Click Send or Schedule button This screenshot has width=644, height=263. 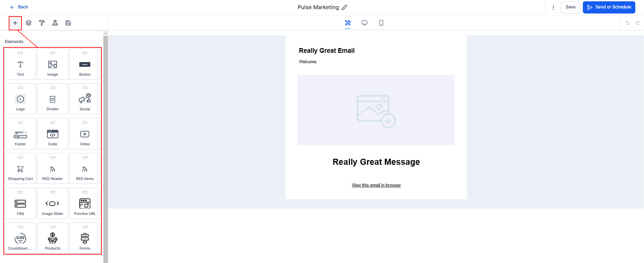tap(609, 7)
